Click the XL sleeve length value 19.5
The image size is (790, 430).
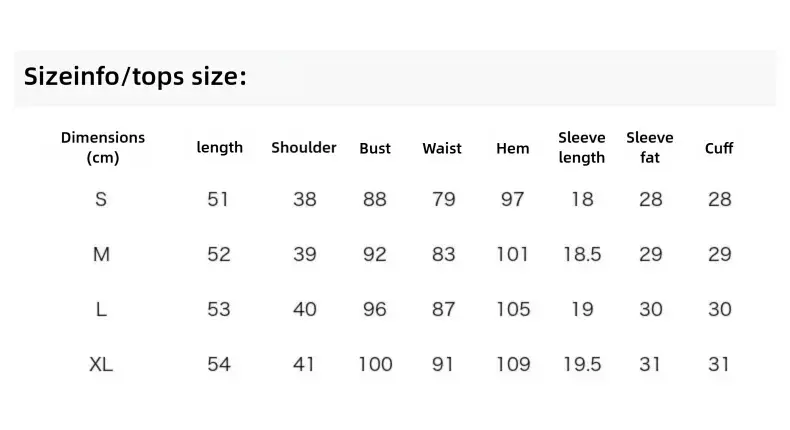coord(582,364)
